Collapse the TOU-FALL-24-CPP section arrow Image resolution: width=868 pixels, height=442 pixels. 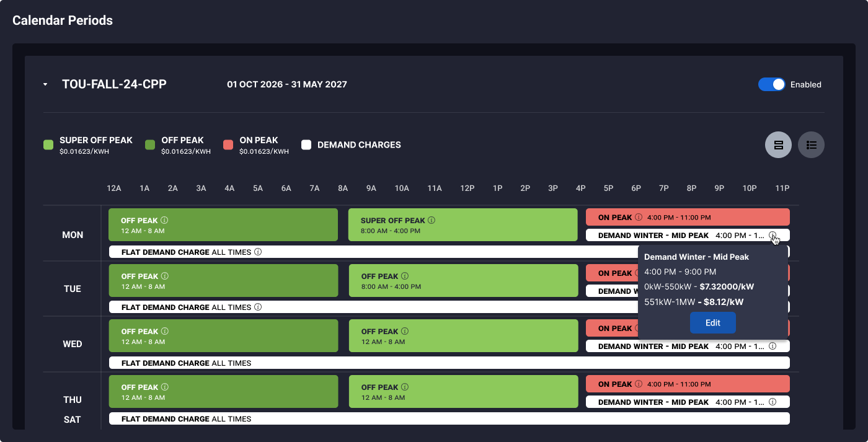click(x=45, y=84)
